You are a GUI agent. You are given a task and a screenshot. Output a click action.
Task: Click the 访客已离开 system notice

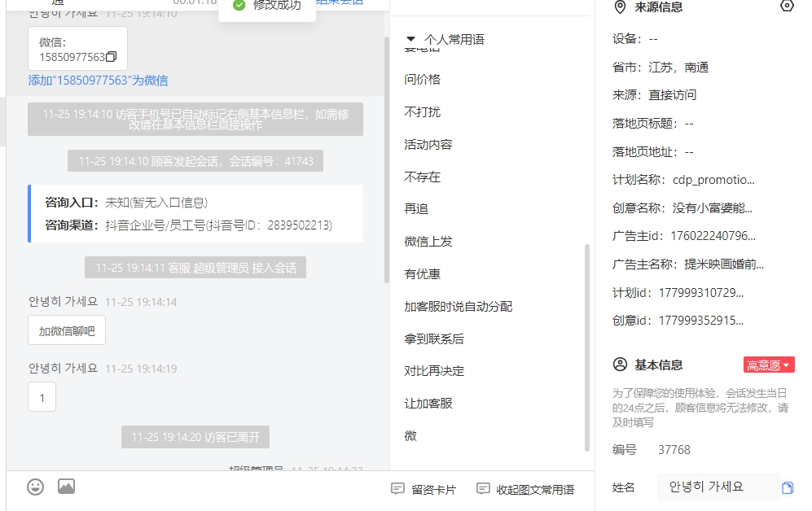coord(195,438)
